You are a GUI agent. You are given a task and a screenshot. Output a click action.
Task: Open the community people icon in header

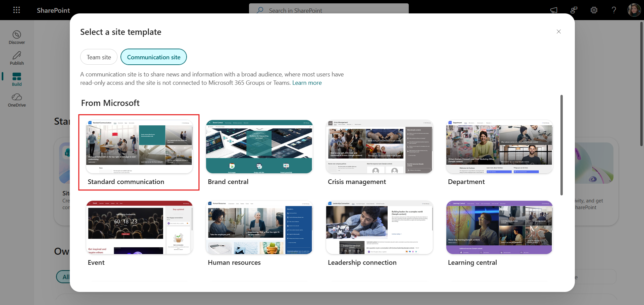click(574, 10)
